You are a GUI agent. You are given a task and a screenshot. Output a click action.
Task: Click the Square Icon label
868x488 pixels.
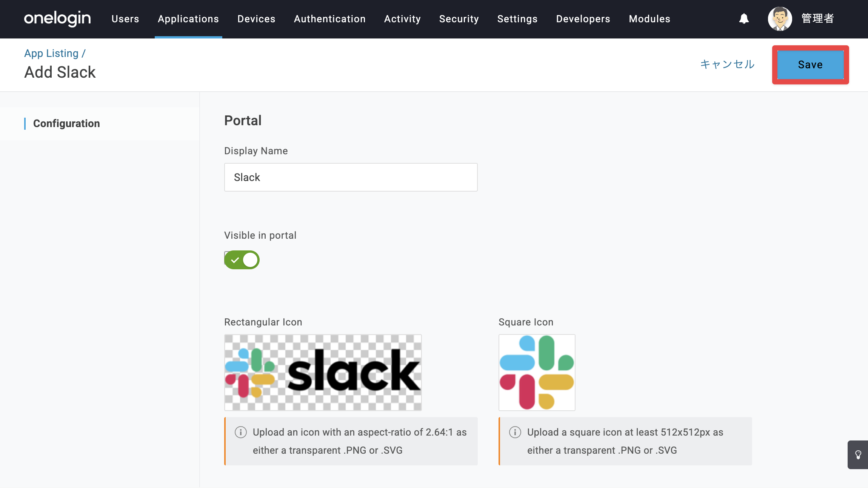pos(526,322)
